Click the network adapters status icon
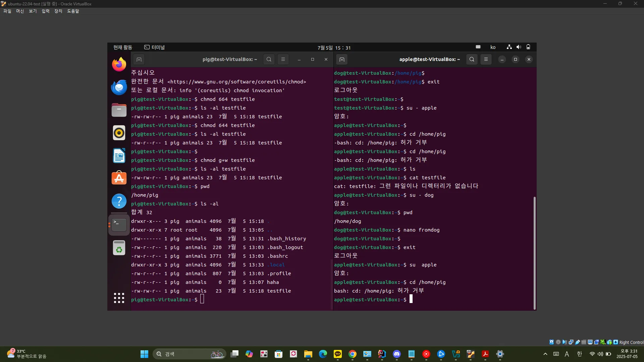 coord(571,342)
